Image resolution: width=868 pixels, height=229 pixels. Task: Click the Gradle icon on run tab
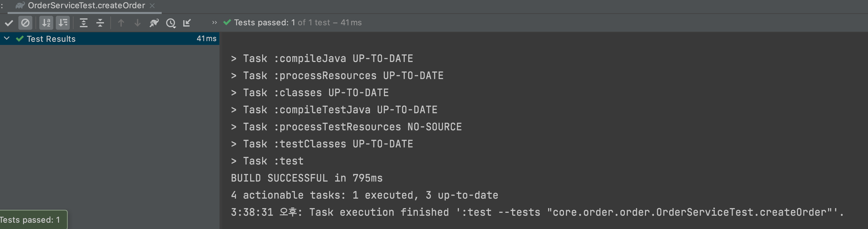20,5
